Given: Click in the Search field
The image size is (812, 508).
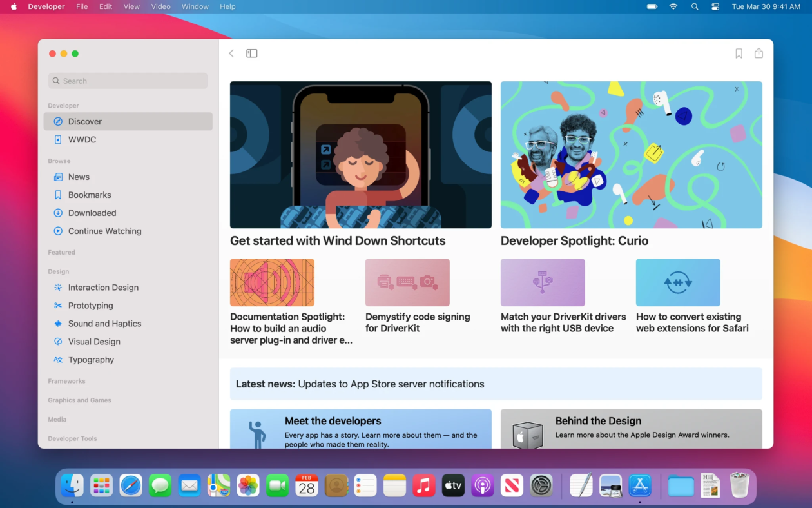Looking at the screenshot, I should 127,81.
